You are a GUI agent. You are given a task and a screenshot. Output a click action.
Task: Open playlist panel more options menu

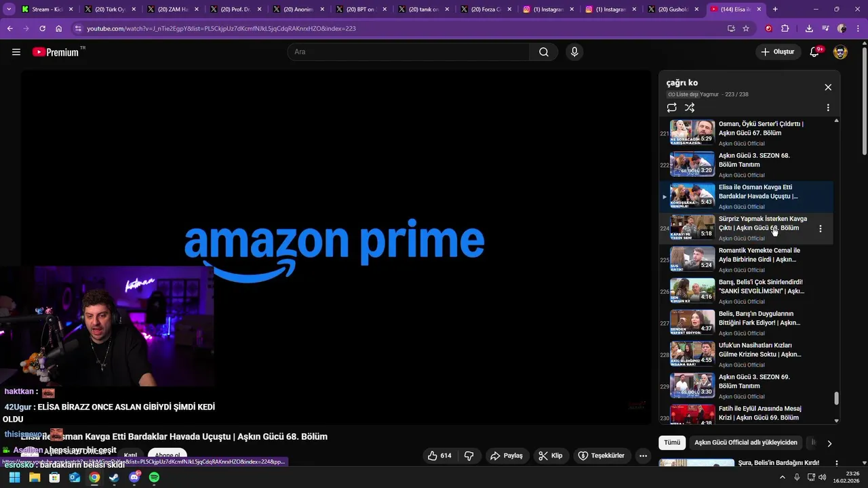tap(828, 108)
